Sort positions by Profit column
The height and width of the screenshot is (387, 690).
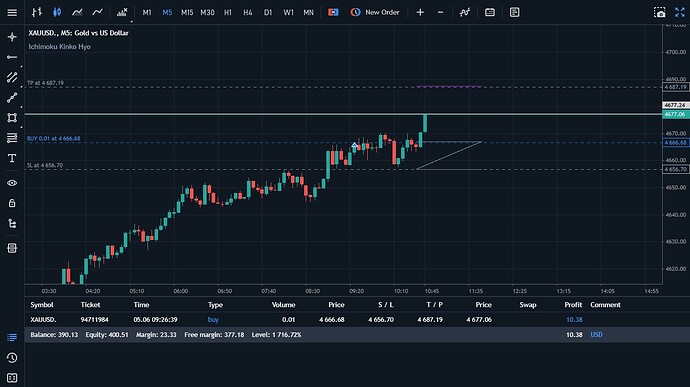pos(573,305)
